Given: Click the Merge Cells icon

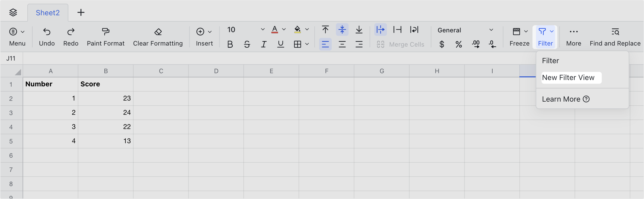Looking at the screenshot, I should click(x=380, y=44).
